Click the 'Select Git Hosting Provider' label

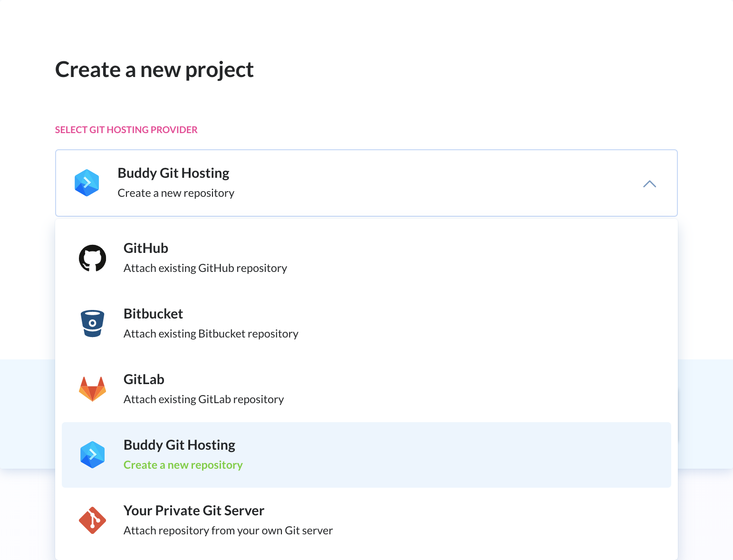click(126, 130)
